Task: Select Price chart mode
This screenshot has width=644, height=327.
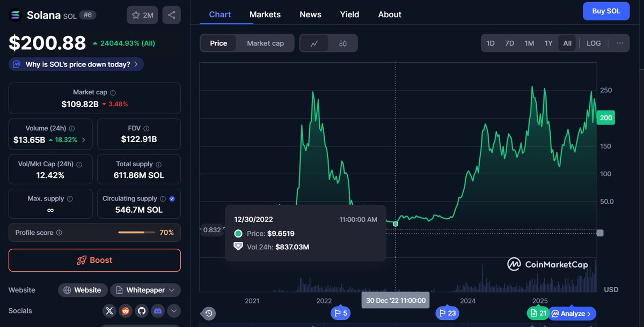Action: click(218, 43)
